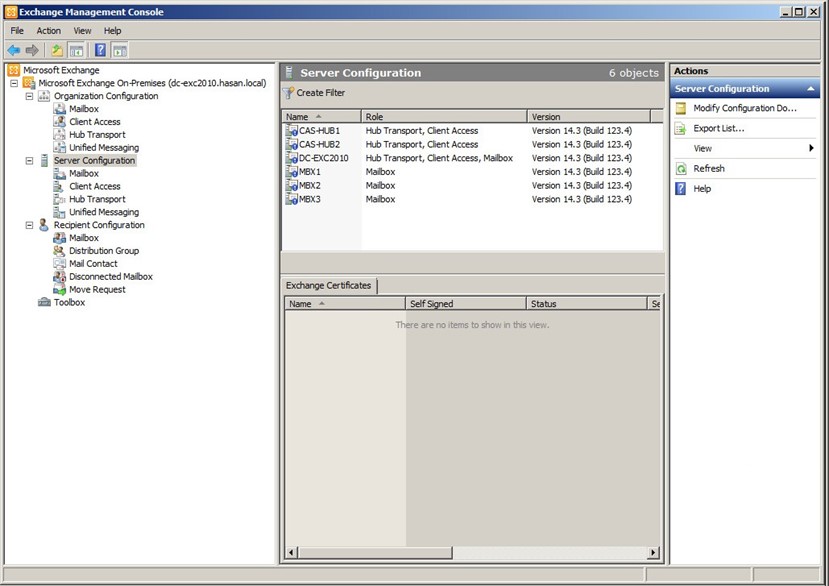
Task: Click the MBX1 server icon
Action: coord(291,172)
